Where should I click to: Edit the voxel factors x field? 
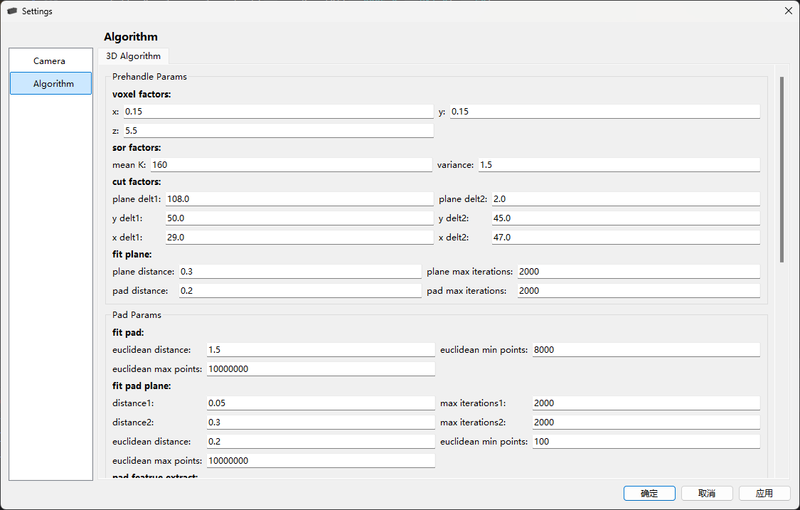point(277,112)
